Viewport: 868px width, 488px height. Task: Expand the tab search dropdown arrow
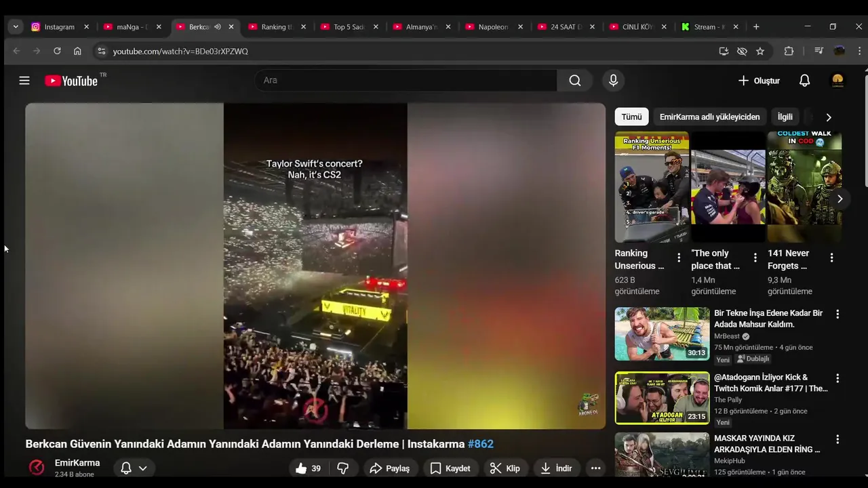[15, 27]
